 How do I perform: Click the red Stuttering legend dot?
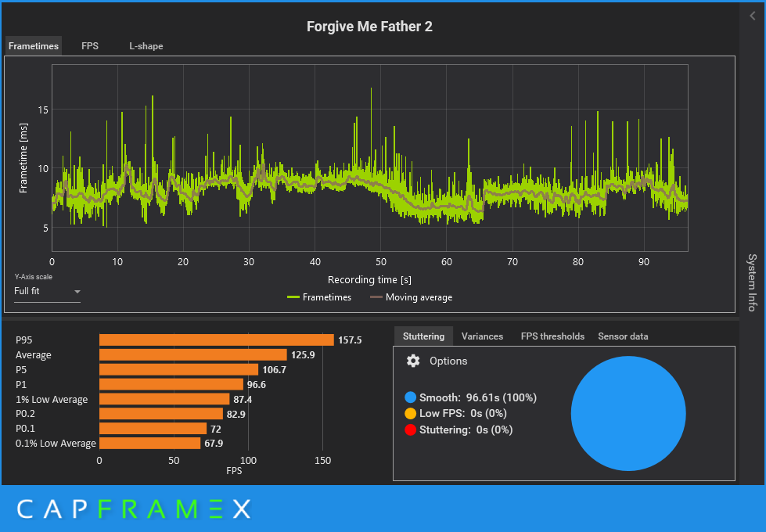(410, 430)
